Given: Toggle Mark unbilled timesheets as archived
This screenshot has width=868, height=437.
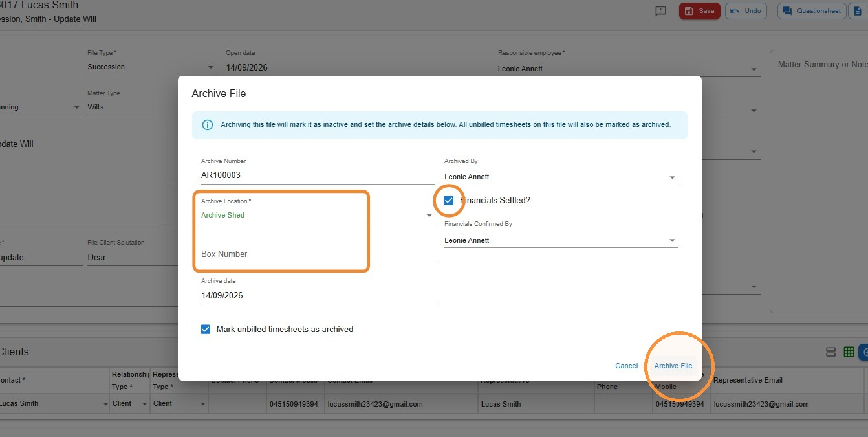Looking at the screenshot, I should 206,330.
